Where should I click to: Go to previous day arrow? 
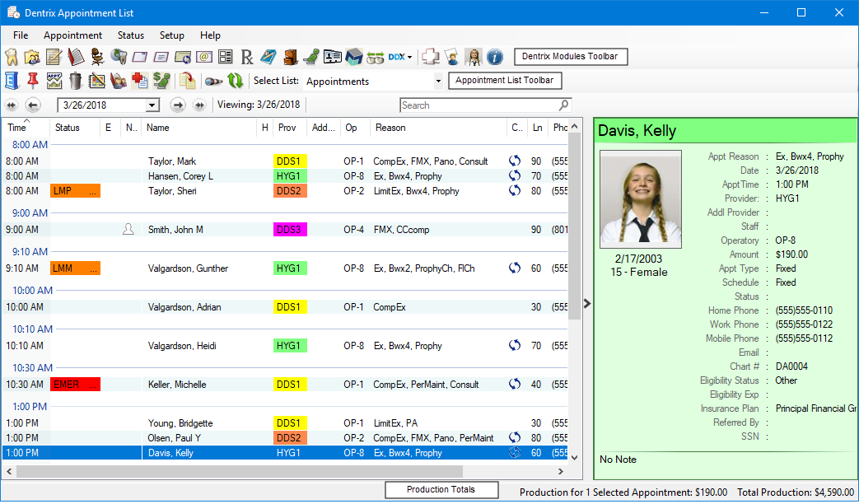(x=33, y=105)
